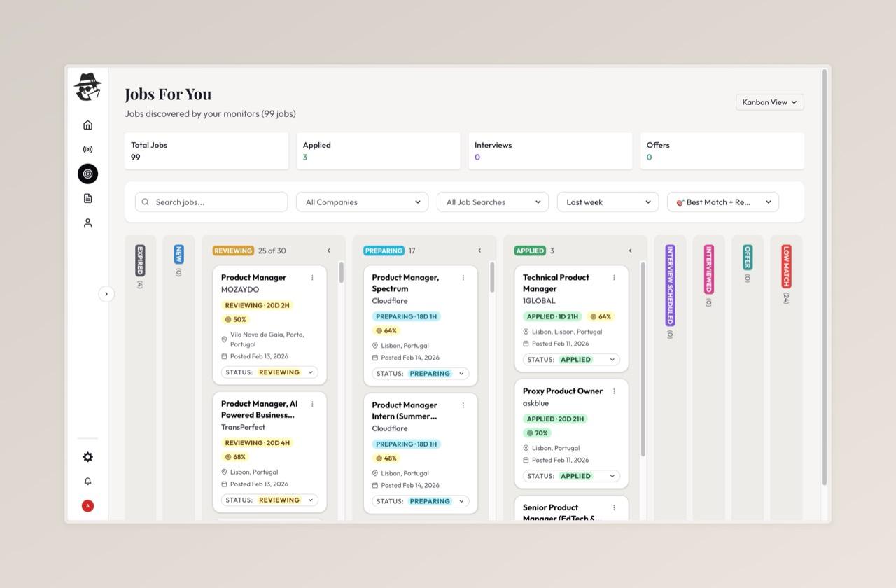Click inside the Search jobs field
The height and width of the screenshot is (588, 896).
coord(203,202)
